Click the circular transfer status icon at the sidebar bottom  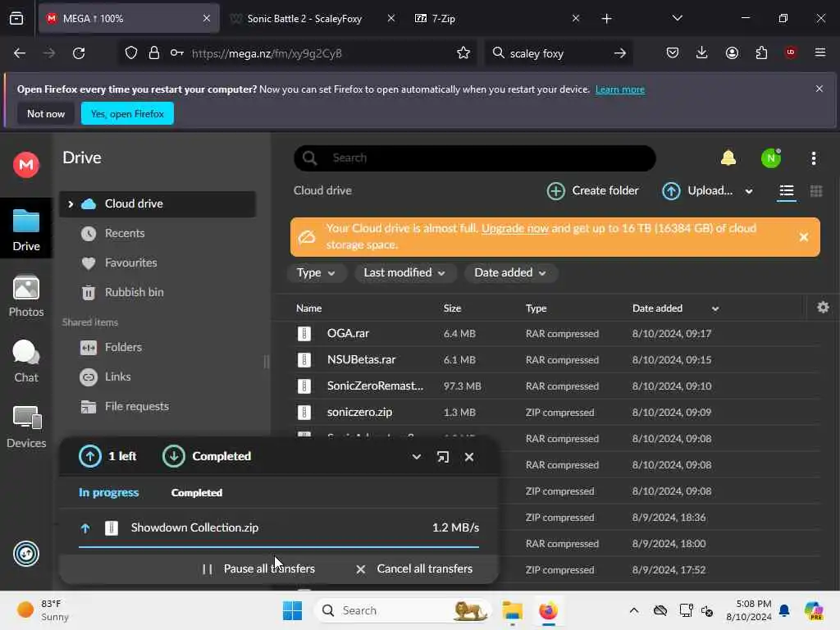tap(26, 554)
